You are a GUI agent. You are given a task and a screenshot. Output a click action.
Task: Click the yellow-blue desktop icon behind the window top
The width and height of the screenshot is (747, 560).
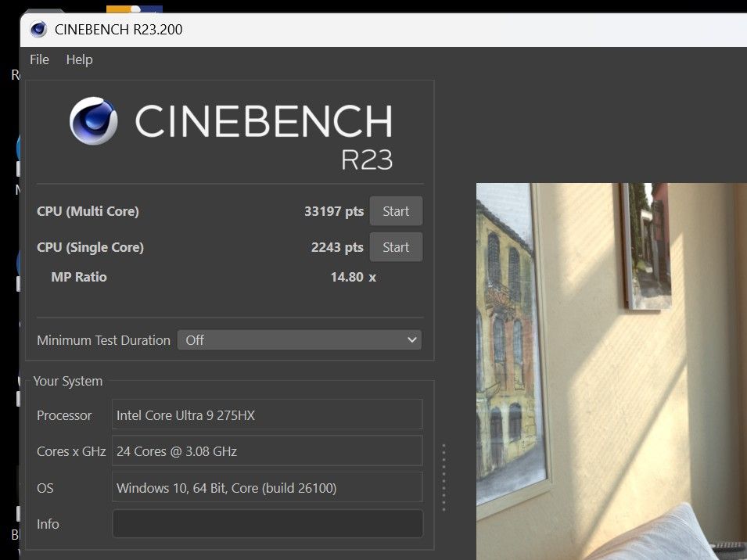134,9
